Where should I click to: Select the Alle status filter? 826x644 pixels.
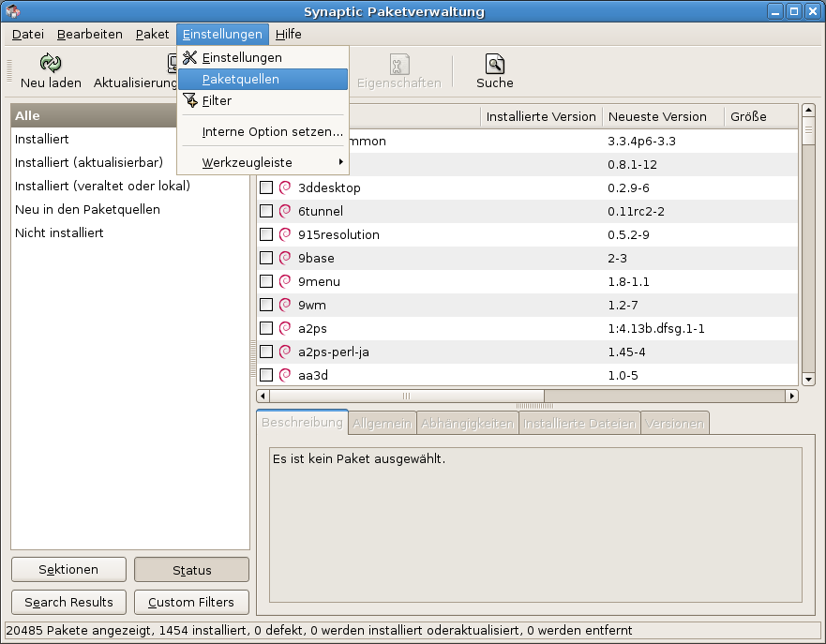pos(130,116)
